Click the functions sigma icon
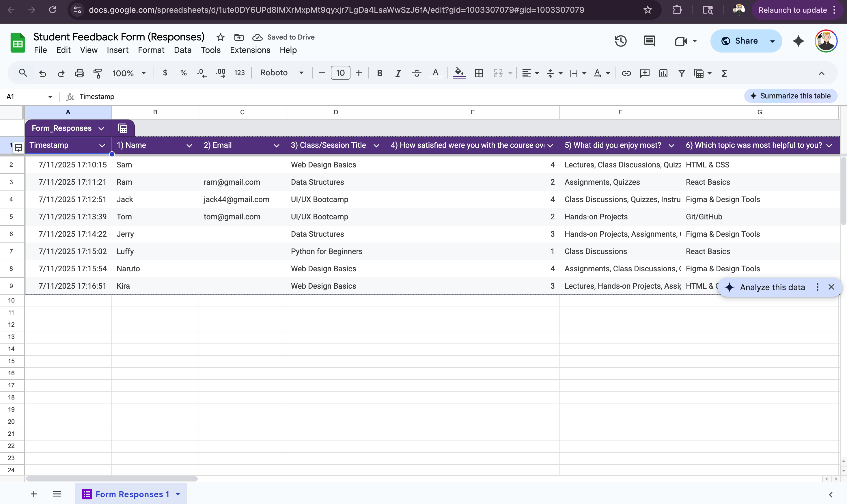The image size is (847, 504). pyautogui.click(x=724, y=73)
